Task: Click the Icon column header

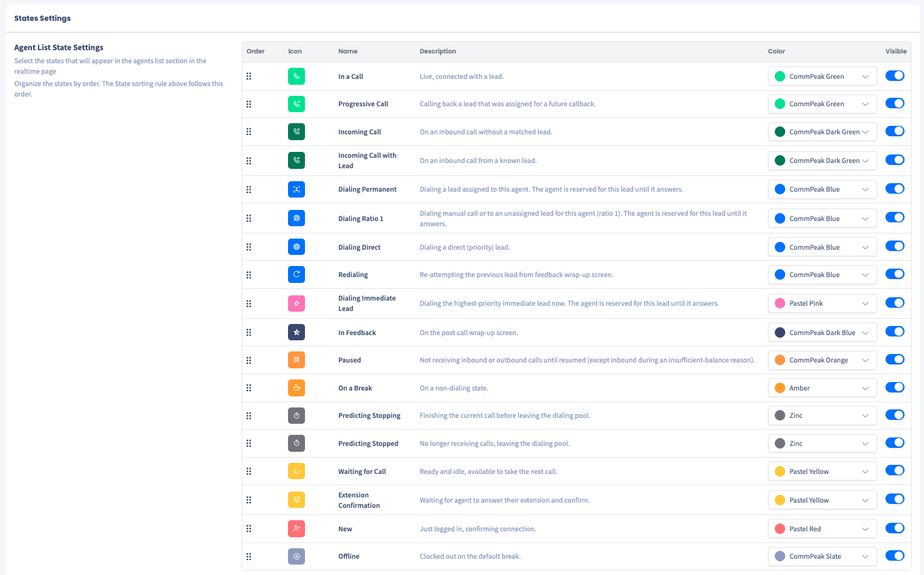Action: tap(295, 51)
